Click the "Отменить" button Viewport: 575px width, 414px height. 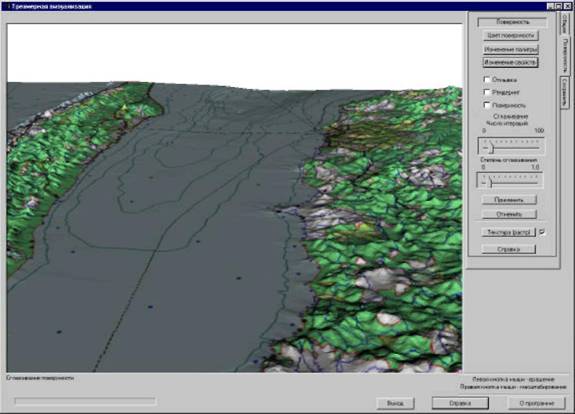point(509,214)
